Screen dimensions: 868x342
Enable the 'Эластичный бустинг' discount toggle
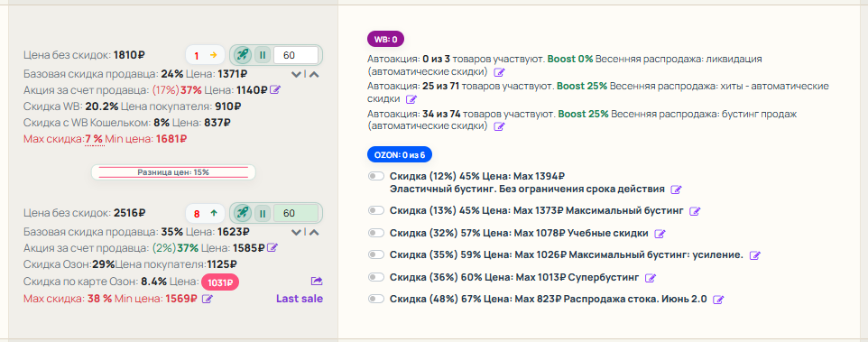click(x=376, y=176)
